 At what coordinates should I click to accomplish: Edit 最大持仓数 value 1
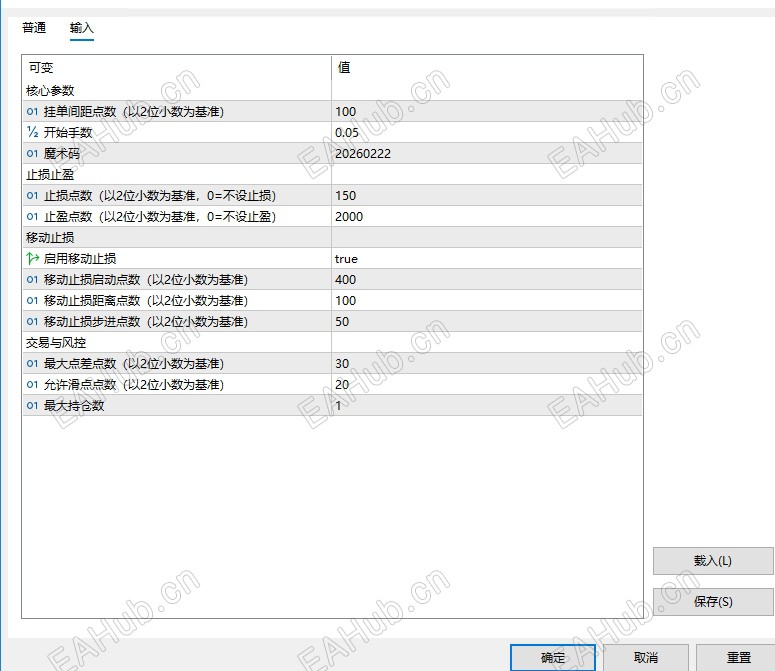(487, 406)
